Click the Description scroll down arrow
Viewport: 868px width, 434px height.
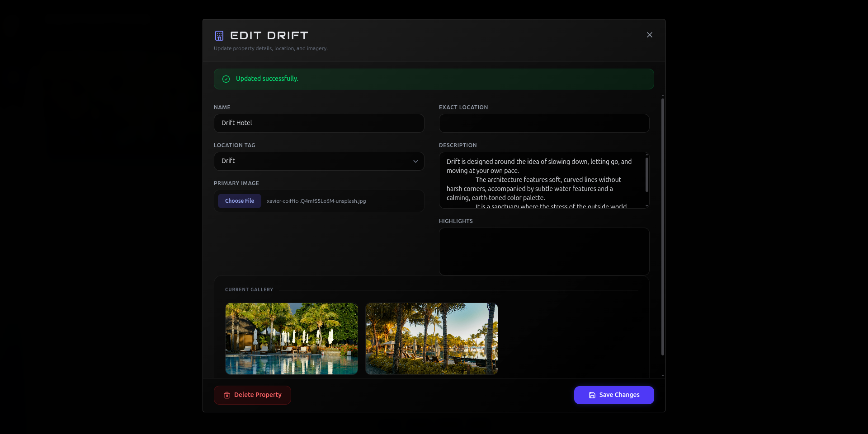click(x=647, y=206)
